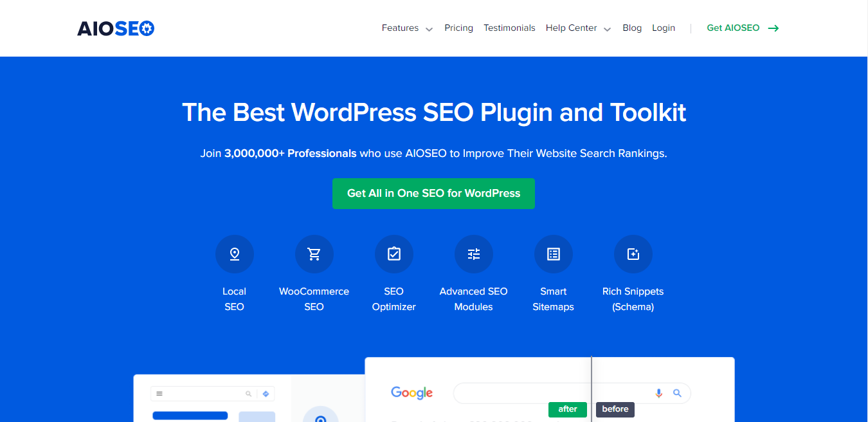Click the magnifier icon in Google search bar
Image resolution: width=868 pixels, height=422 pixels.
pos(677,393)
